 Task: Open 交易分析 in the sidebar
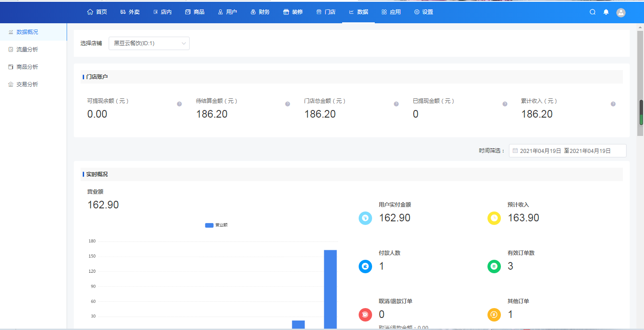(x=27, y=85)
